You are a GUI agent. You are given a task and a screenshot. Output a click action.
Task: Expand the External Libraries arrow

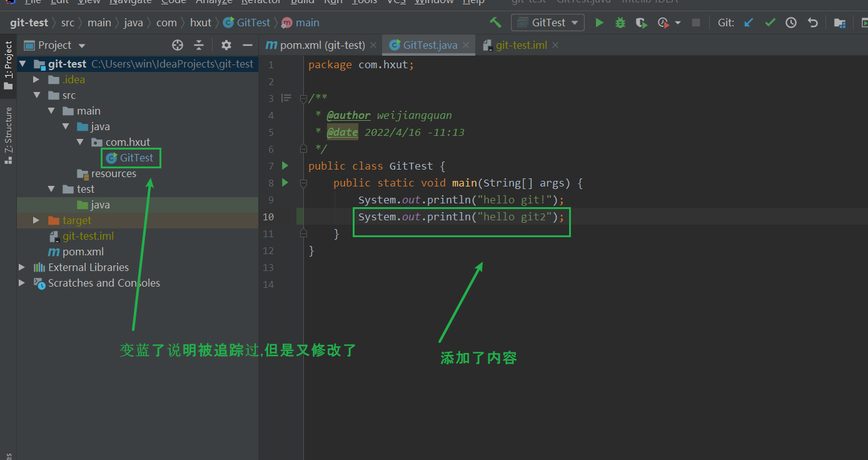pyautogui.click(x=23, y=267)
